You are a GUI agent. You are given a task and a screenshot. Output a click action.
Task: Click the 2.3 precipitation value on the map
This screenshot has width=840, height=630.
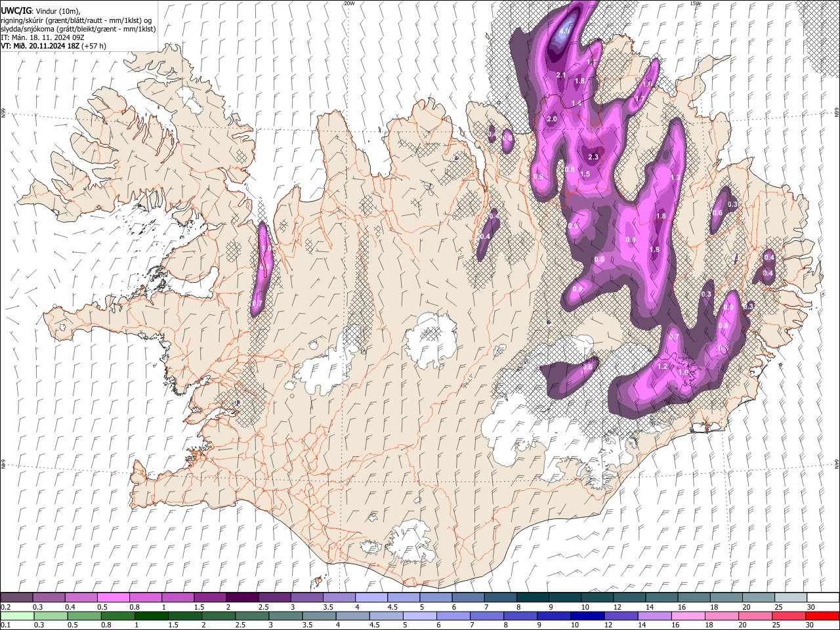(x=593, y=157)
